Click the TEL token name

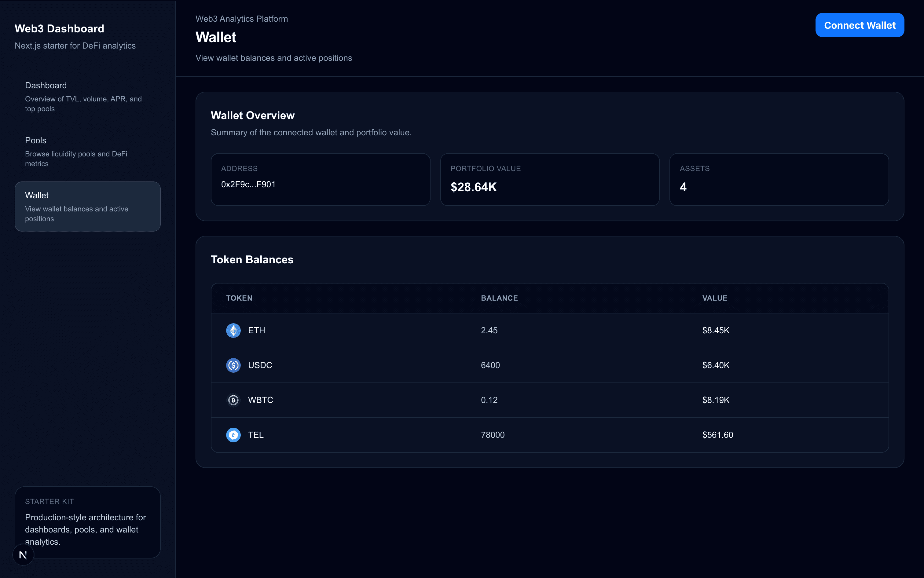click(x=256, y=435)
